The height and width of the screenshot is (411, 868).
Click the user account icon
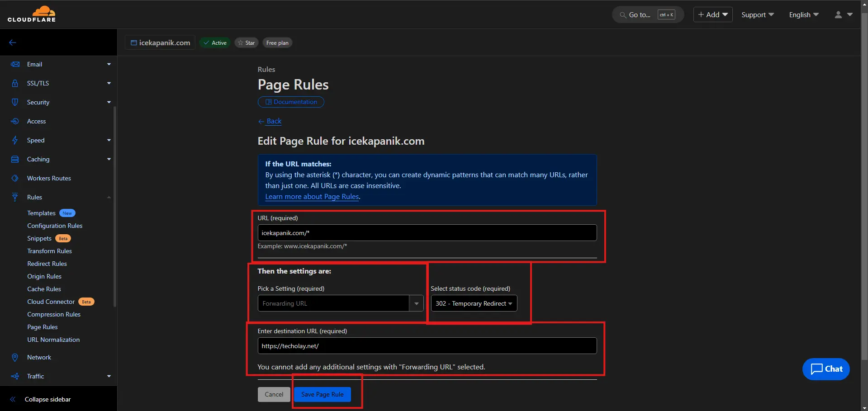(838, 15)
